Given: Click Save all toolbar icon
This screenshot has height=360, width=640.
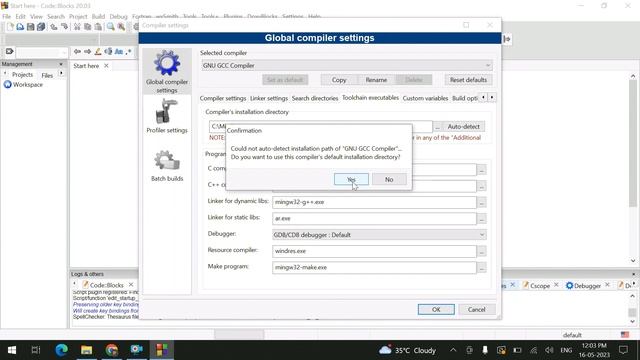Looking at the screenshot, I should coord(41,27).
